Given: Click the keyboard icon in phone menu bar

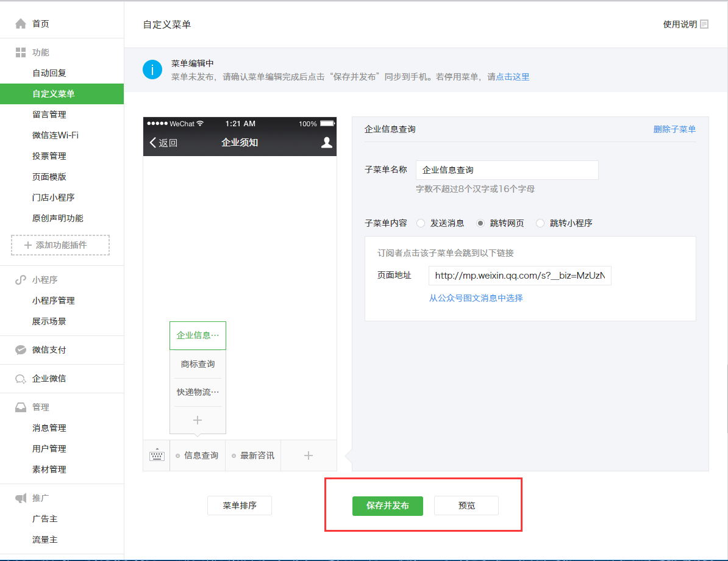Looking at the screenshot, I should pyautogui.click(x=157, y=456).
